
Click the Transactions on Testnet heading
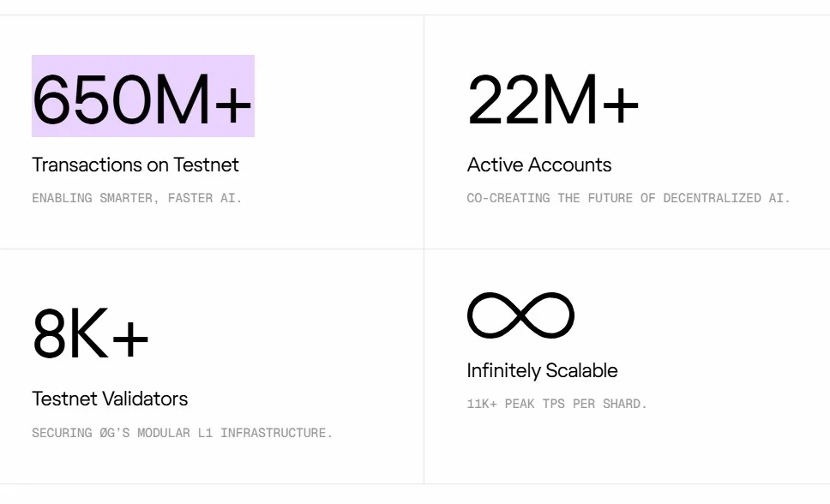click(135, 165)
